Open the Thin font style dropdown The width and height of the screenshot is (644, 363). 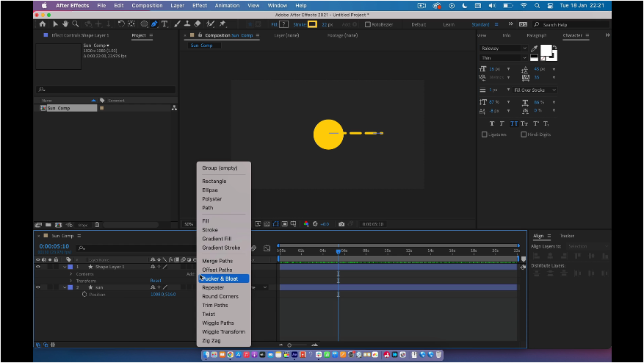point(503,58)
